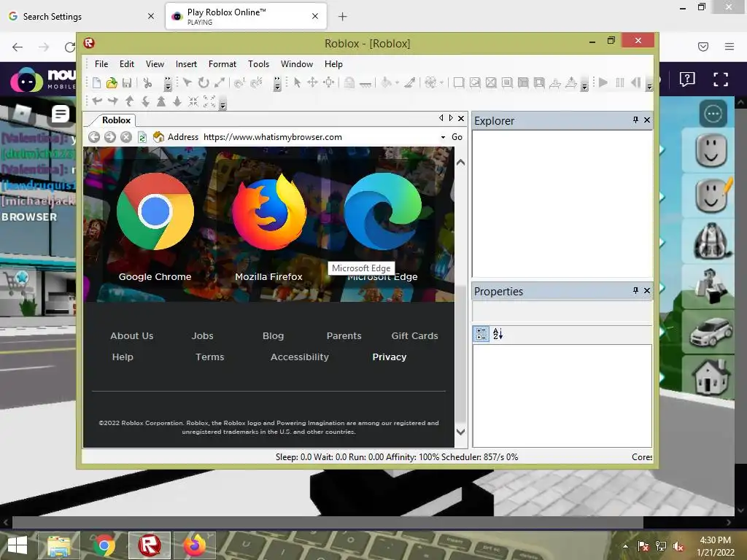747x560 pixels.
Task: Open Windows Start button
Action: [18, 545]
